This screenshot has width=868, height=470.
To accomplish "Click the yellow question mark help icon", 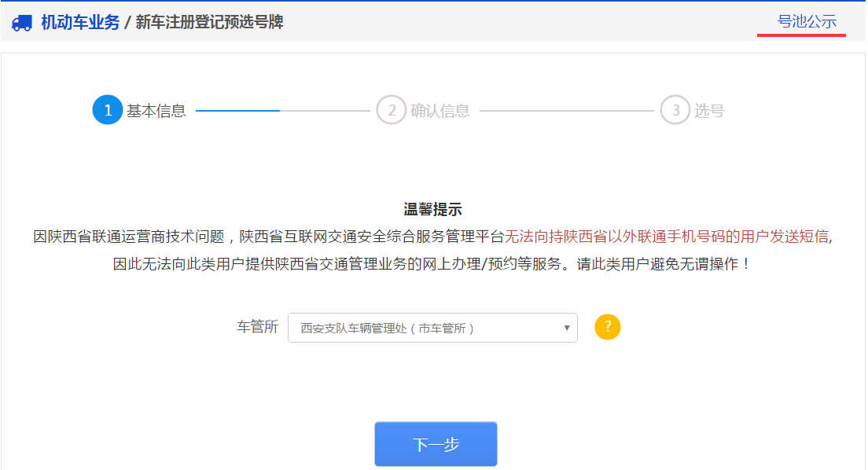I will click(606, 327).
